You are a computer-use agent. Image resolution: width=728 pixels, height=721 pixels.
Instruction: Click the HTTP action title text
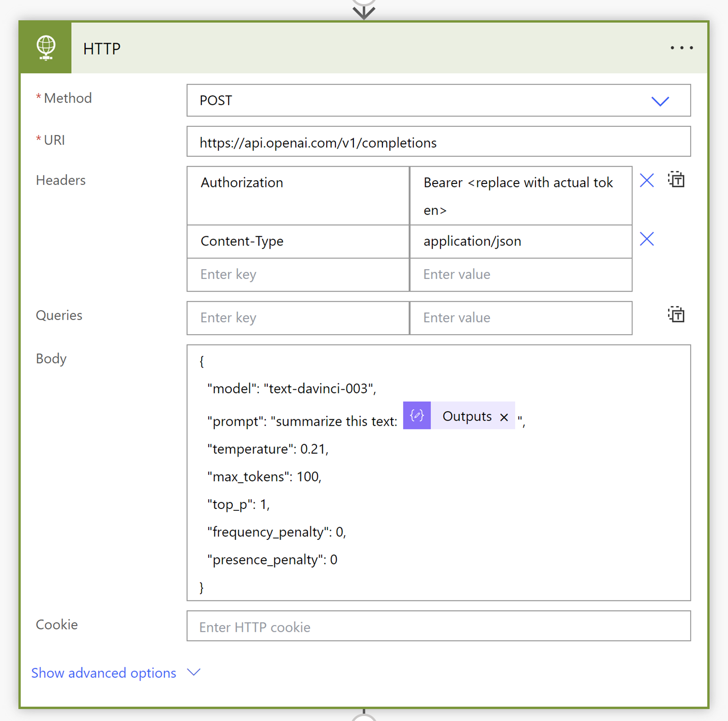(102, 48)
